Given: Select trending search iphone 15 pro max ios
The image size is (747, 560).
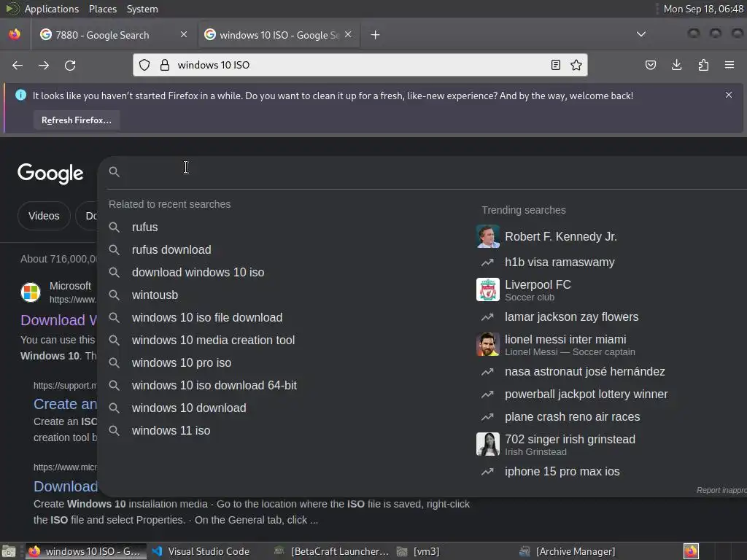Looking at the screenshot, I should [562, 472].
